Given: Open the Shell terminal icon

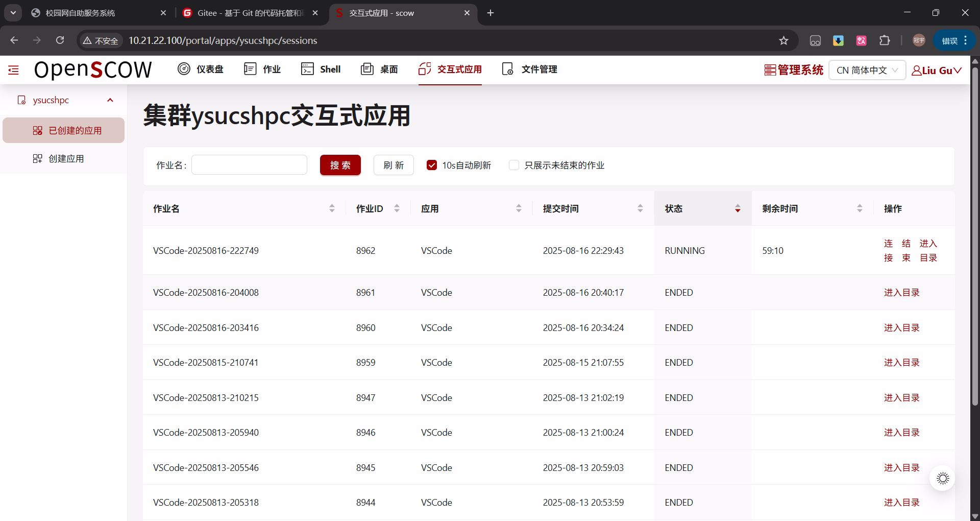Looking at the screenshot, I should point(307,69).
